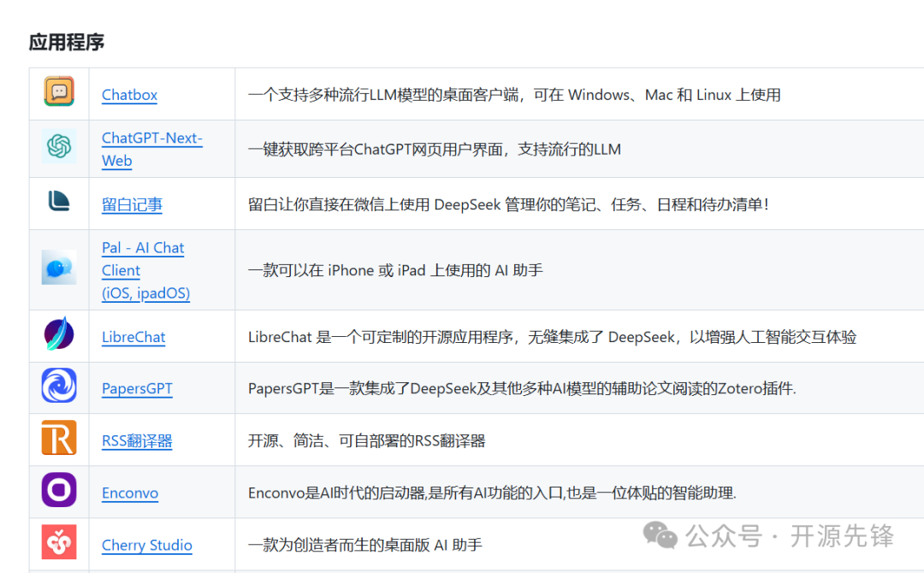This screenshot has width=924, height=573.
Task: Click the PapersGPT swirl icon
Action: pyautogui.click(x=59, y=385)
